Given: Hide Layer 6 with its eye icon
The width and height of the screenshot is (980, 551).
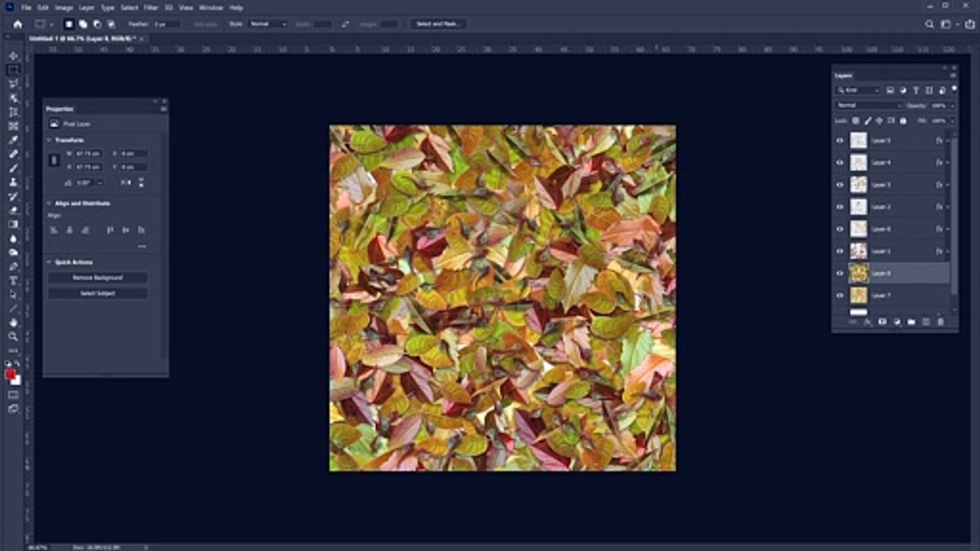Looking at the screenshot, I should 840,230.
